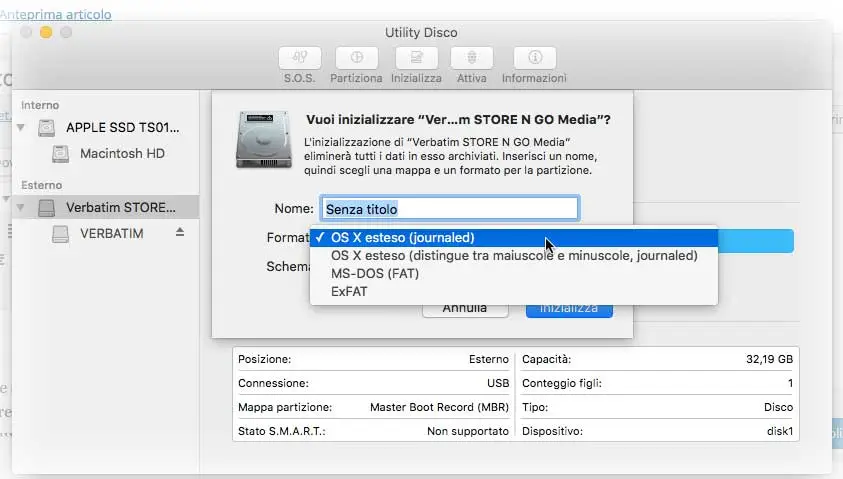843x479 pixels.
Task: Open Anteprima articolo link in background
Action: click(56, 14)
